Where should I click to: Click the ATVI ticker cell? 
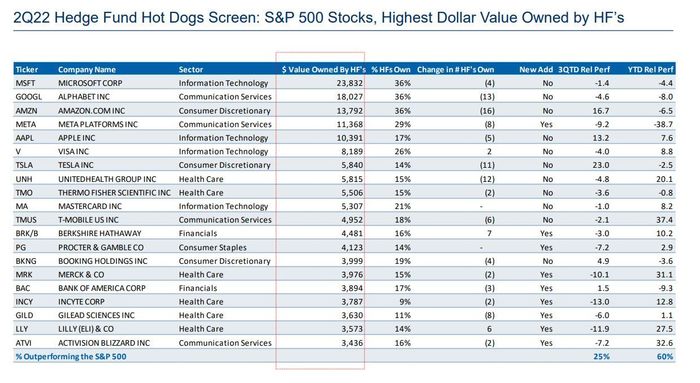pyautogui.click(x=23, y=343)
